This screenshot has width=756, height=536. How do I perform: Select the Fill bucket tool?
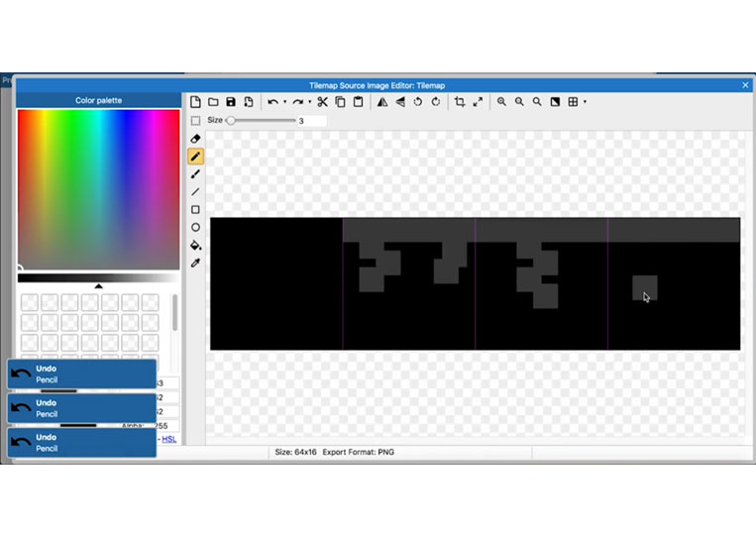click(x=195, y=246)
